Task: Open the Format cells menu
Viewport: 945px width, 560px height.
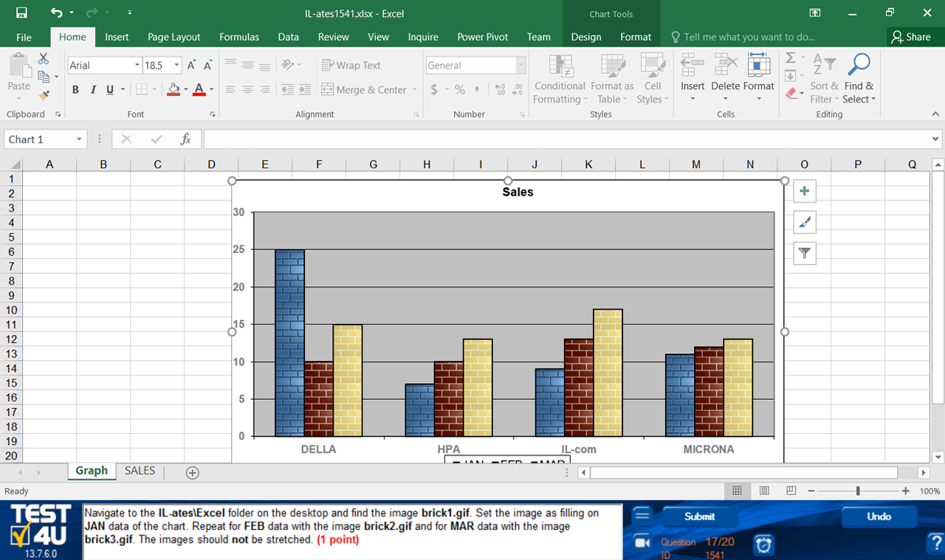Action: click(759, 78)
